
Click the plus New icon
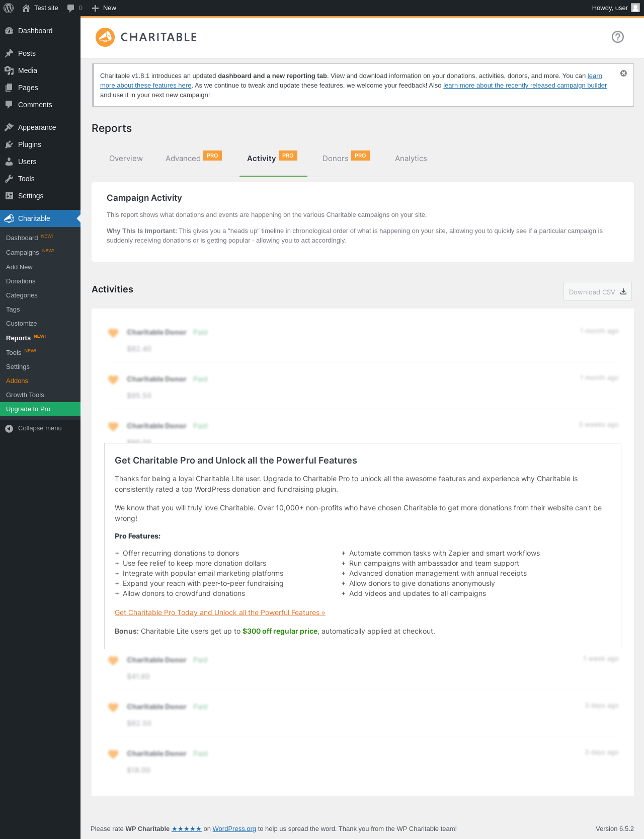coord(95,8)
